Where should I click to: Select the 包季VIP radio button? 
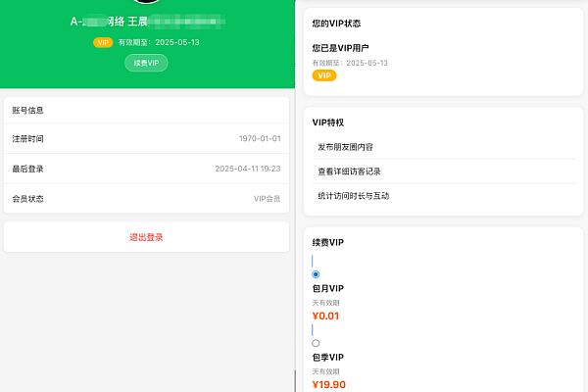coord(316,343)
